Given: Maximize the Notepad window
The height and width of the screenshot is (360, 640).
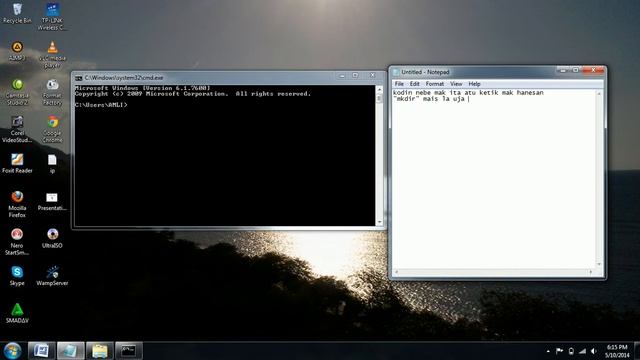Looking at the screenshot, I should [576, 71].
